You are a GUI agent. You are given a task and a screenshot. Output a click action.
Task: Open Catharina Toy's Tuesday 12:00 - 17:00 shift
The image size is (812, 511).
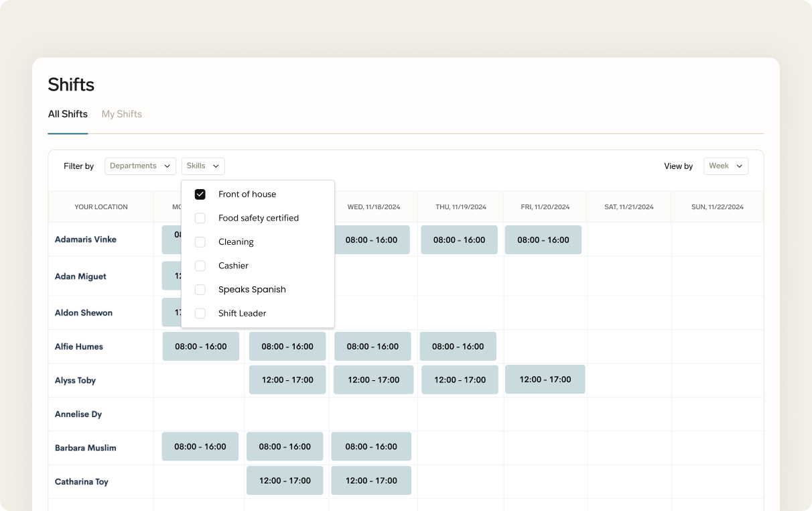285,480
